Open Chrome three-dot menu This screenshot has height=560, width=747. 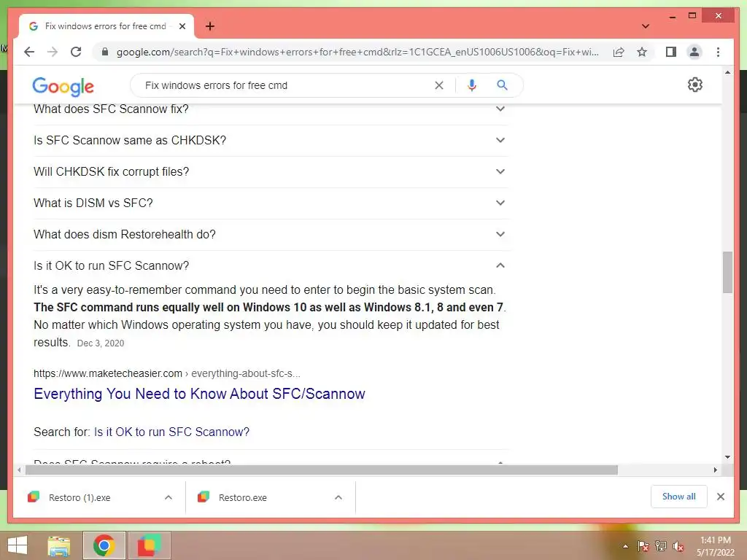pyautogui.click(x=718, y=52)
